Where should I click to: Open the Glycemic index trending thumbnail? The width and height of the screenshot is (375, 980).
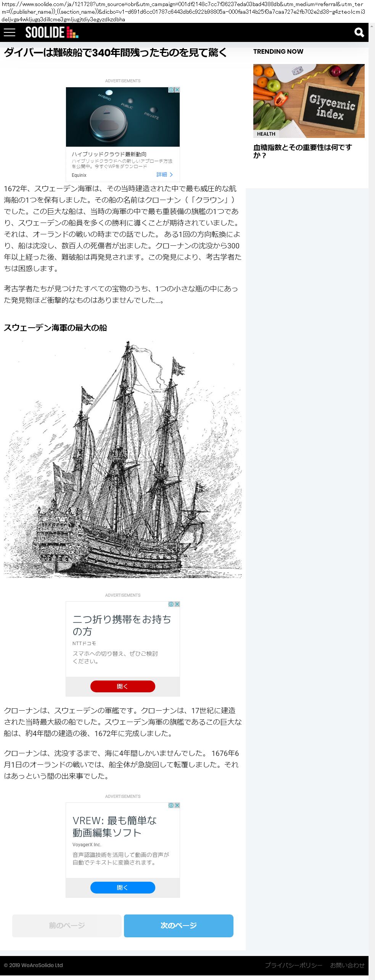[x=309, y=101]
